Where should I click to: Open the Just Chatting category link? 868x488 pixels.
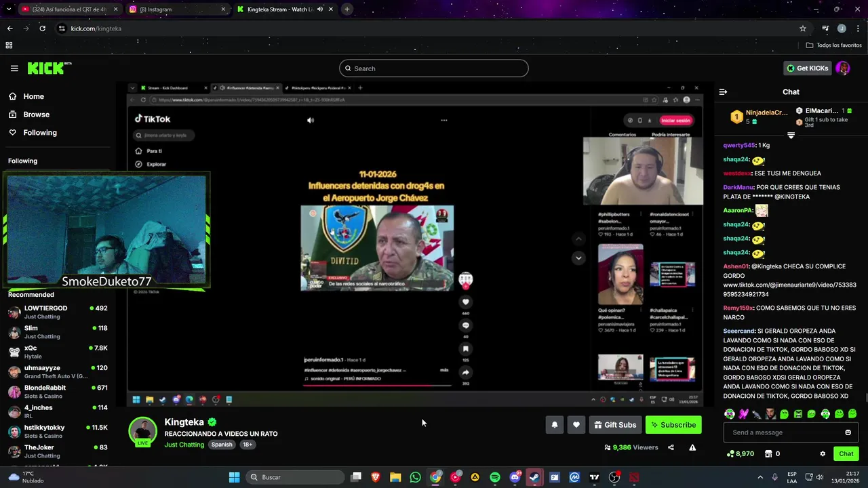click(184, 445)
